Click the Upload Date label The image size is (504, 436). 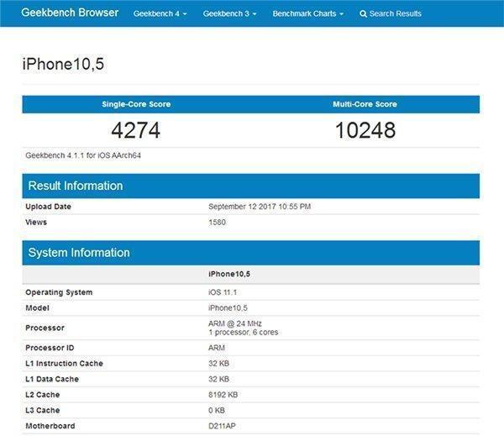click(x=48, y=207)
